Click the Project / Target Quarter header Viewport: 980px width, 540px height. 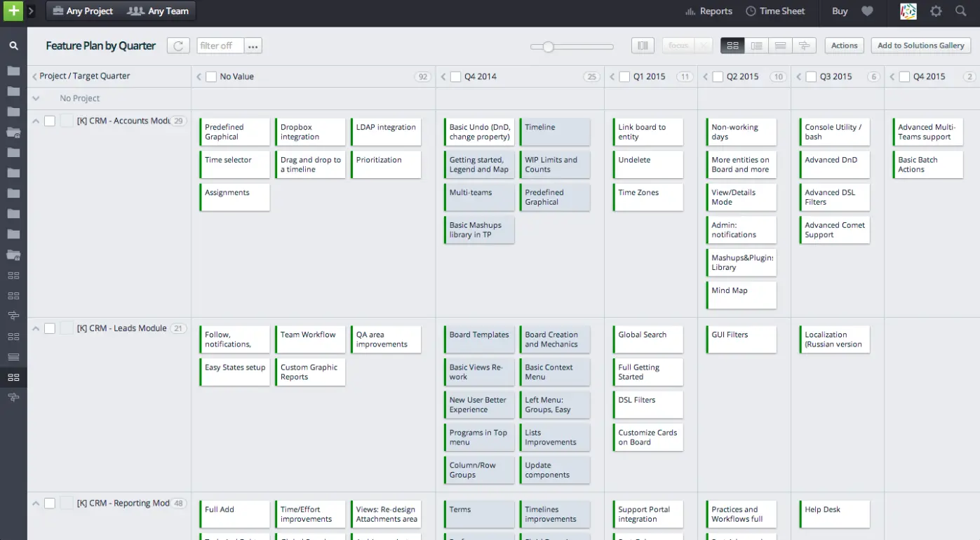[85, 76]
